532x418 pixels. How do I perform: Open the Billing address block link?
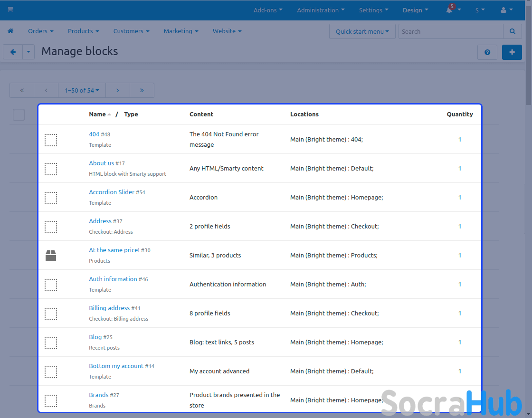coord(109,308)
